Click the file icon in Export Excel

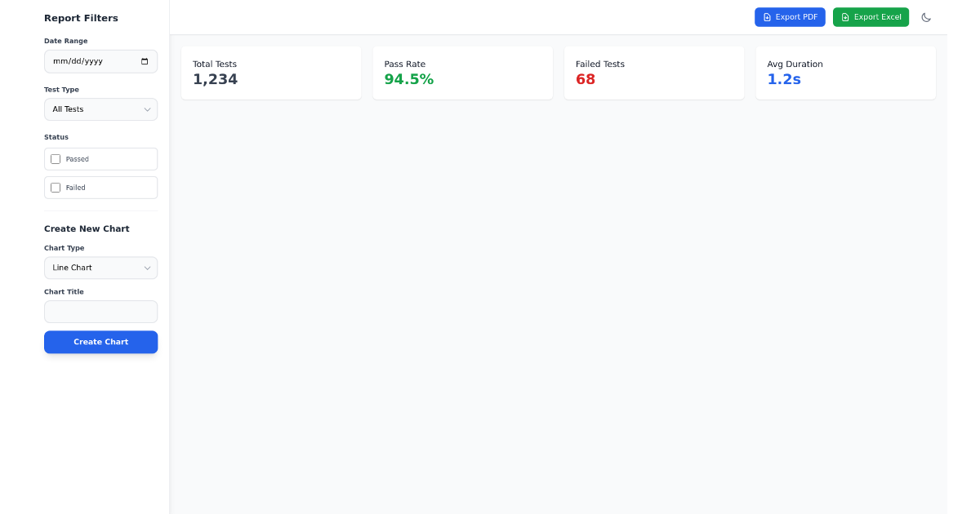coord(845,17)
